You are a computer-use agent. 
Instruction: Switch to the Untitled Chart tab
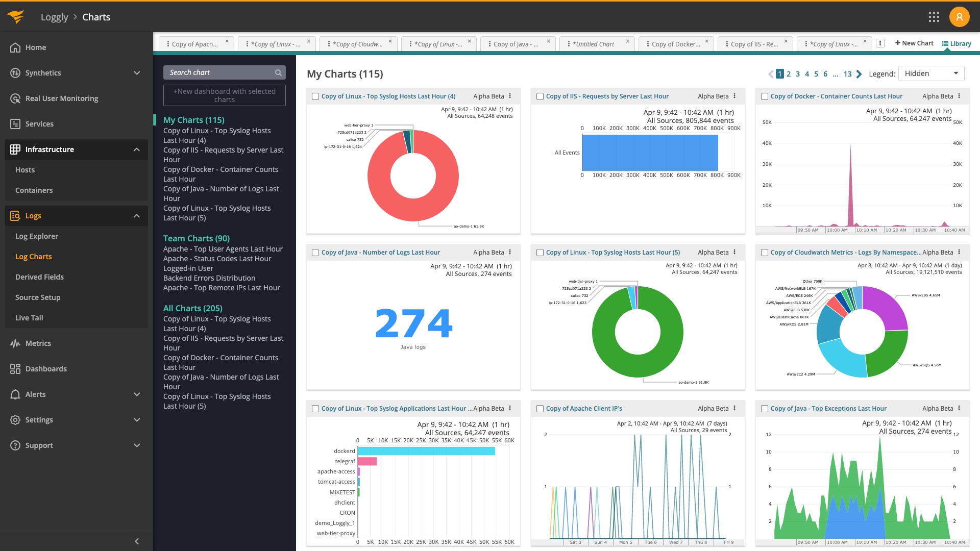point(594,44)
